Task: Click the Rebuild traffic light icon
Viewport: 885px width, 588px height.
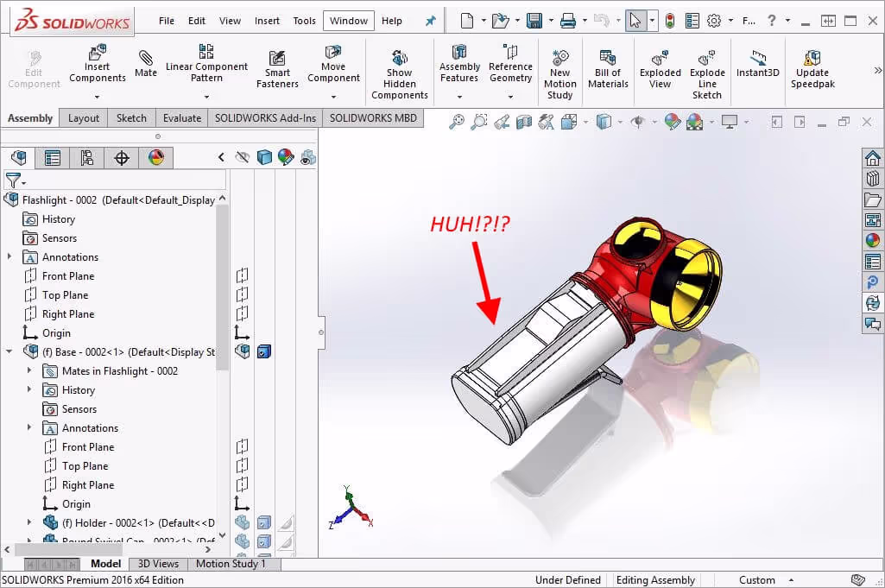Action: pyautogui.click(x=670, y=21)
